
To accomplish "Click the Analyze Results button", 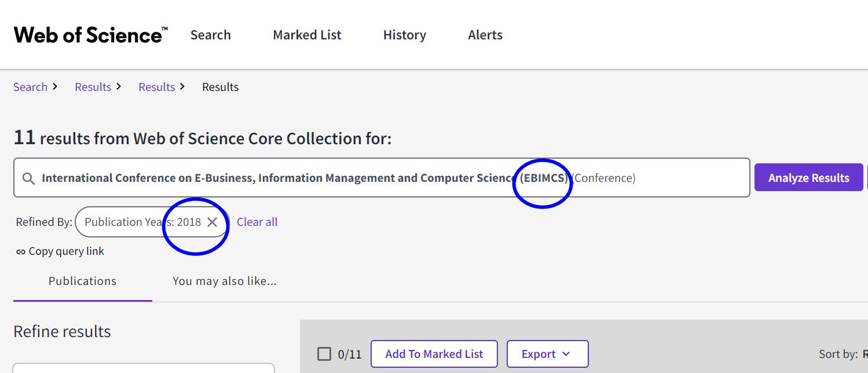I will point(808,178).
